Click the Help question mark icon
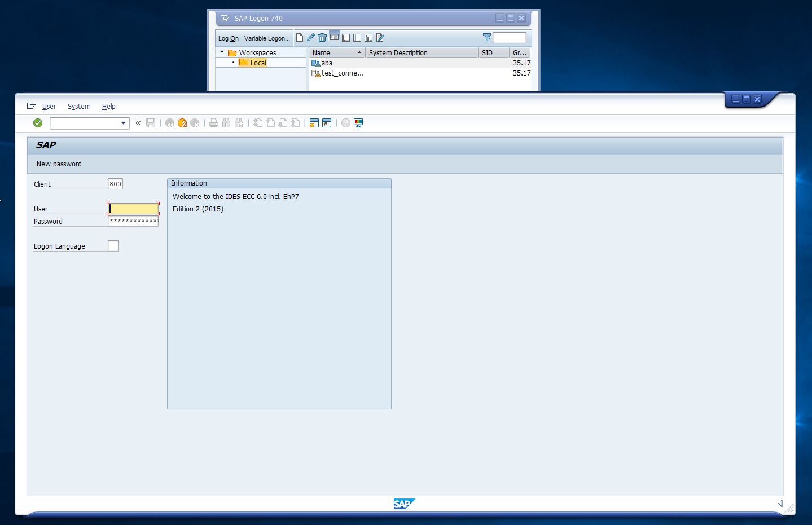Viewport: 812px width, 525px height. (346, 123)
